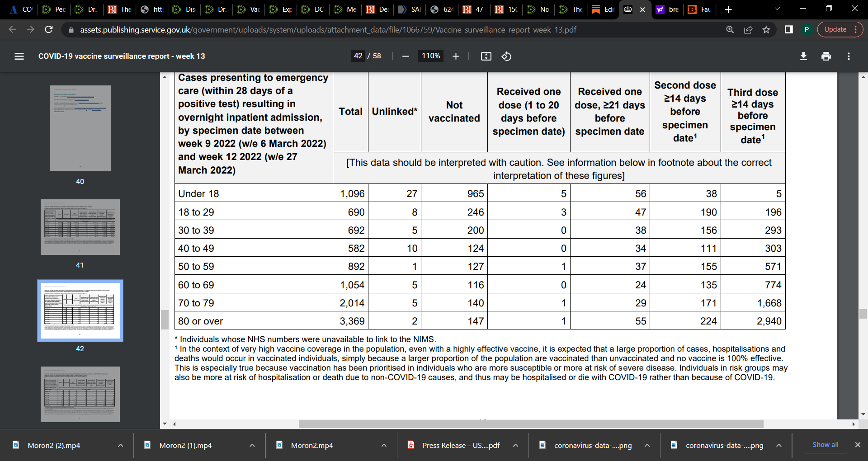The width and height of the screenshot is (868, 461).
Task: Print the PDF document
Action: pyautogui.click(x=826, y=56)
